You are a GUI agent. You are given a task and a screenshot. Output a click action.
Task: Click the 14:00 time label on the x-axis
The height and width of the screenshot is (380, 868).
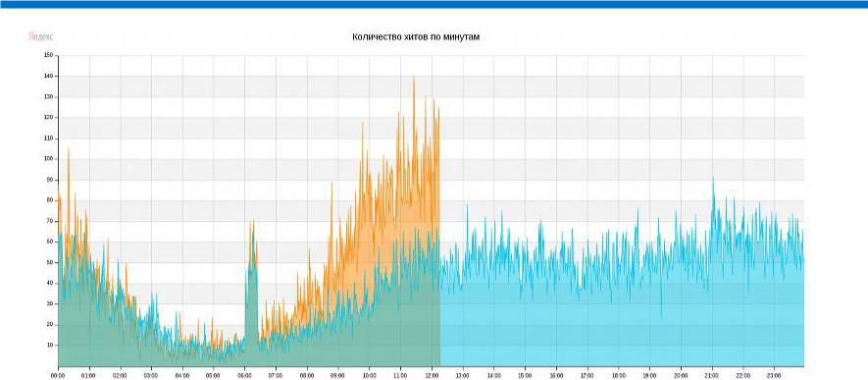pos(493,375)
